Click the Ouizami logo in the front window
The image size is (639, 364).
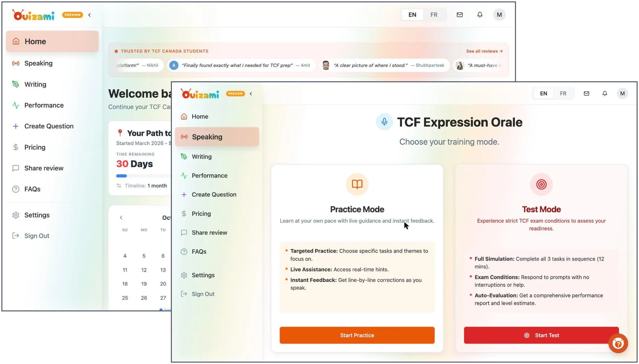tap(200, 93)
